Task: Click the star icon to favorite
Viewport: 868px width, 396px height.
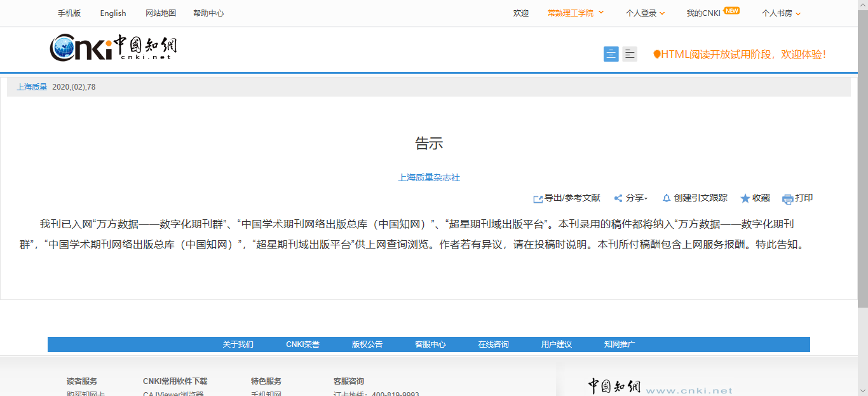Action: 745,198
